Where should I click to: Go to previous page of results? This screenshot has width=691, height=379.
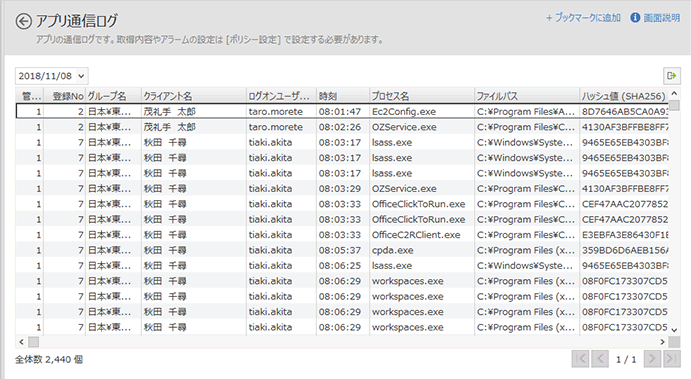pyautogui.click(x=600, y=359)
